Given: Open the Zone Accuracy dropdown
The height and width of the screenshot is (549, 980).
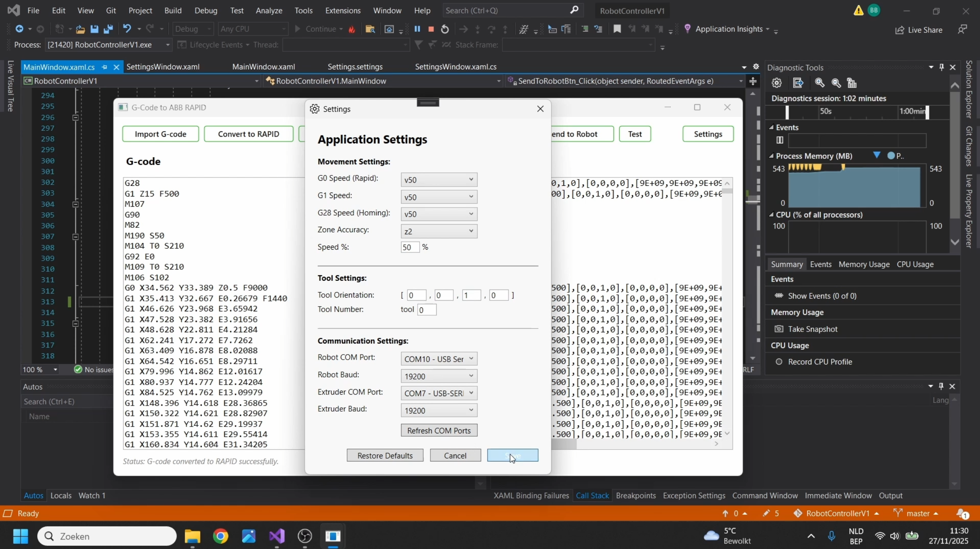Looking at the screenshot, I should 439,231.
